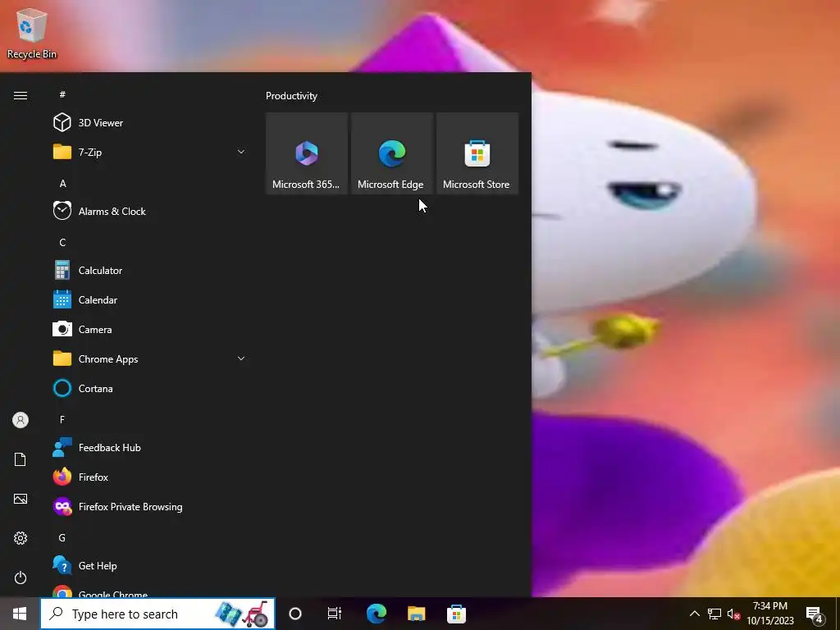Click the F letter header in app list

[62, 419]
